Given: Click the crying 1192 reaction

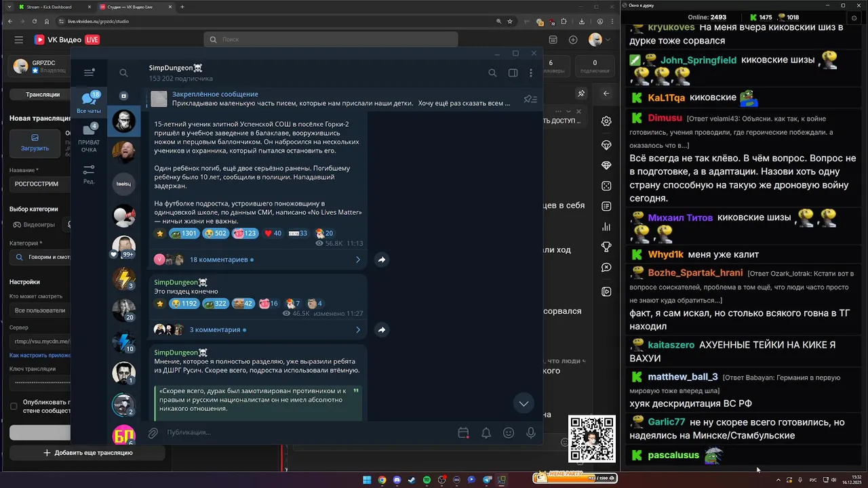Looking at the screenshot, I should pyautogui.click(x=184, y=304).
